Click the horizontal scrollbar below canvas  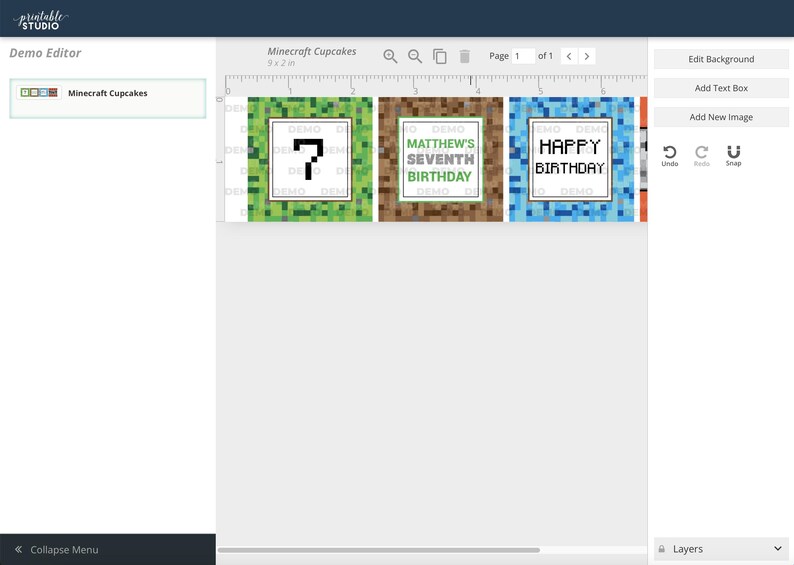(379, 550)
